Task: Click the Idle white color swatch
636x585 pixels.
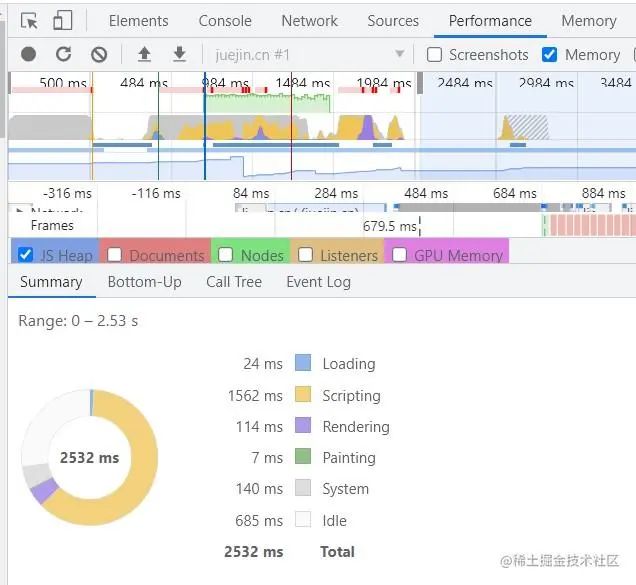Action: pos(303,519)
